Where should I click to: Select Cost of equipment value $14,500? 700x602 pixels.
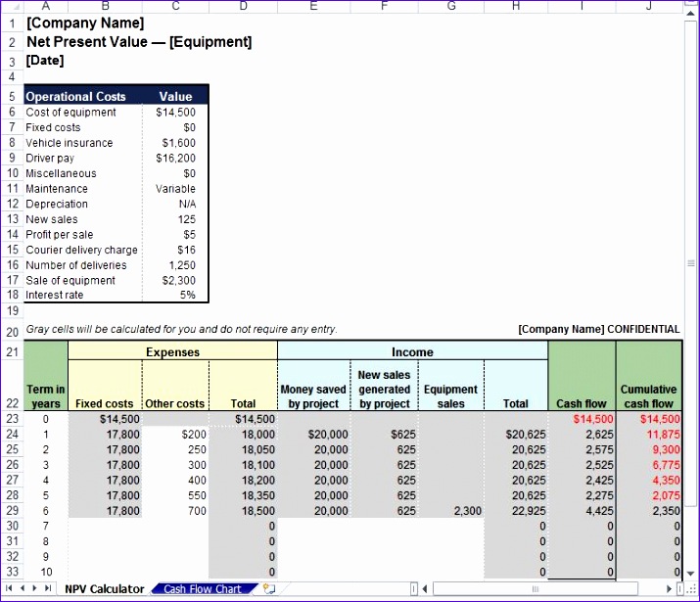coord(175,112)
